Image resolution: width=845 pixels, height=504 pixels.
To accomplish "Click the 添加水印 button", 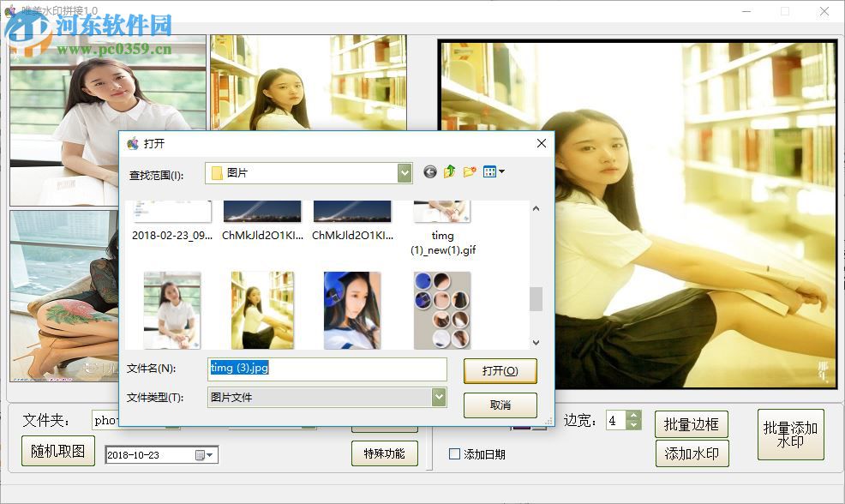I will [x=692, y=453].
